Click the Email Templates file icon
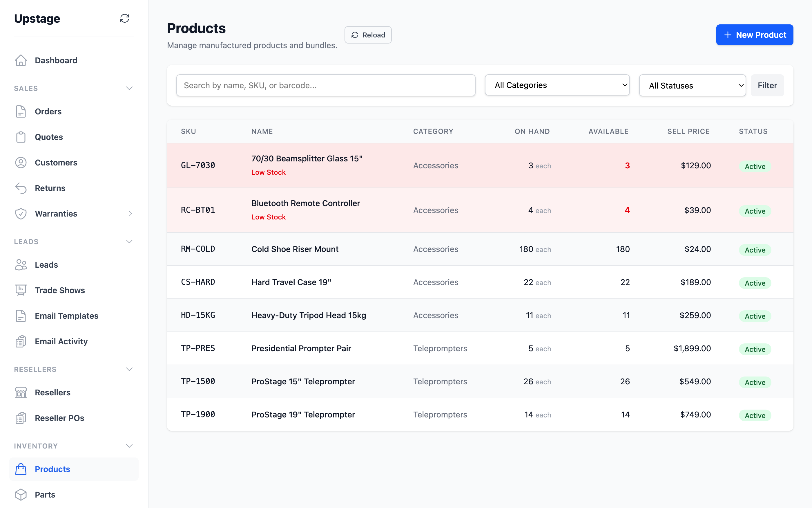 point(21,316)
